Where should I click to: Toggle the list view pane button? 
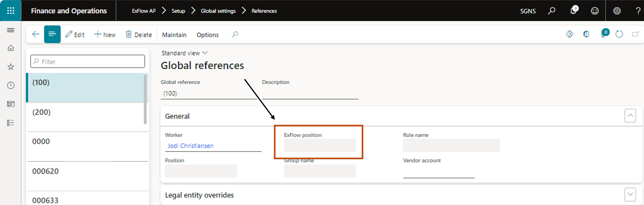[x=52, y=34]
